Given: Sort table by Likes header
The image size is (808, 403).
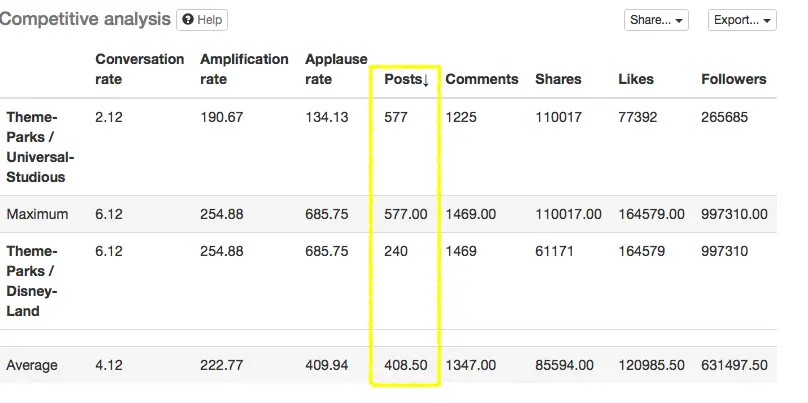Looking at the screenshot, I should click(x=636, y=79).
